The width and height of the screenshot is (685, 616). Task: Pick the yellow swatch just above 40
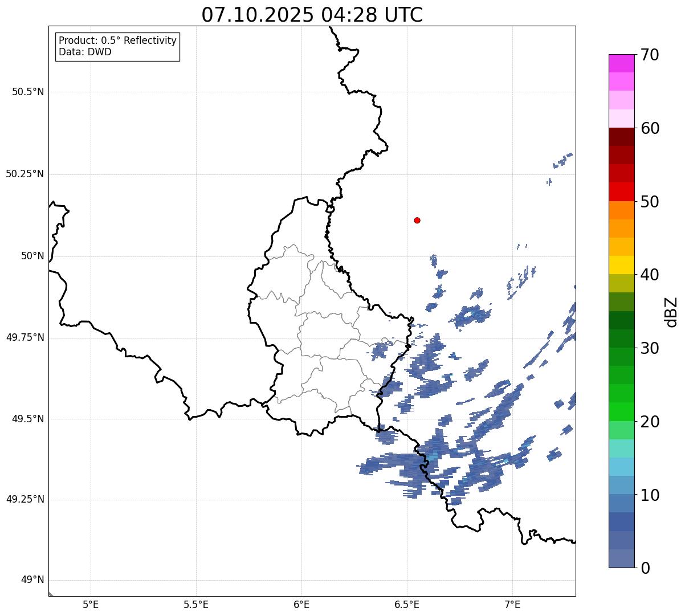(621, 265)
